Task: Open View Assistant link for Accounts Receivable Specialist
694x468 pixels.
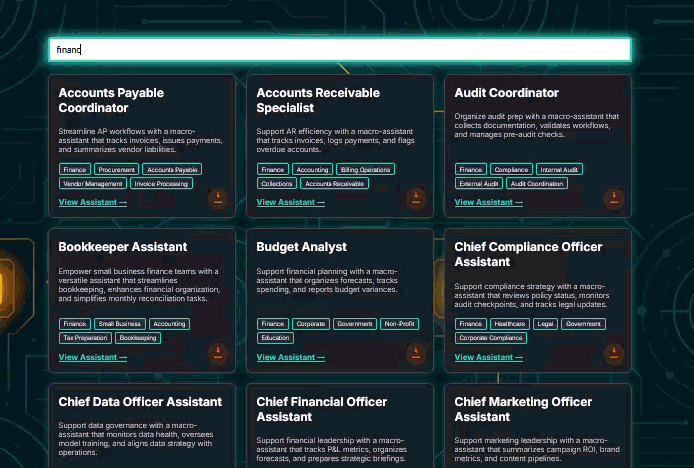Action: click(291, 202)
